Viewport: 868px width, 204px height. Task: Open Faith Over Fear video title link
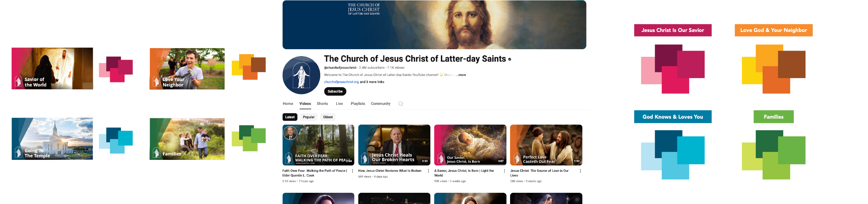point(315,173)
